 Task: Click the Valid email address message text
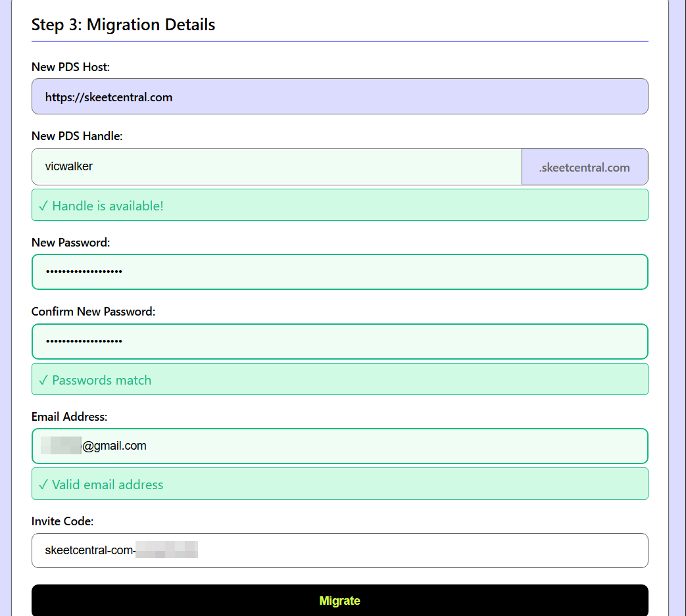tap(108, 485)
